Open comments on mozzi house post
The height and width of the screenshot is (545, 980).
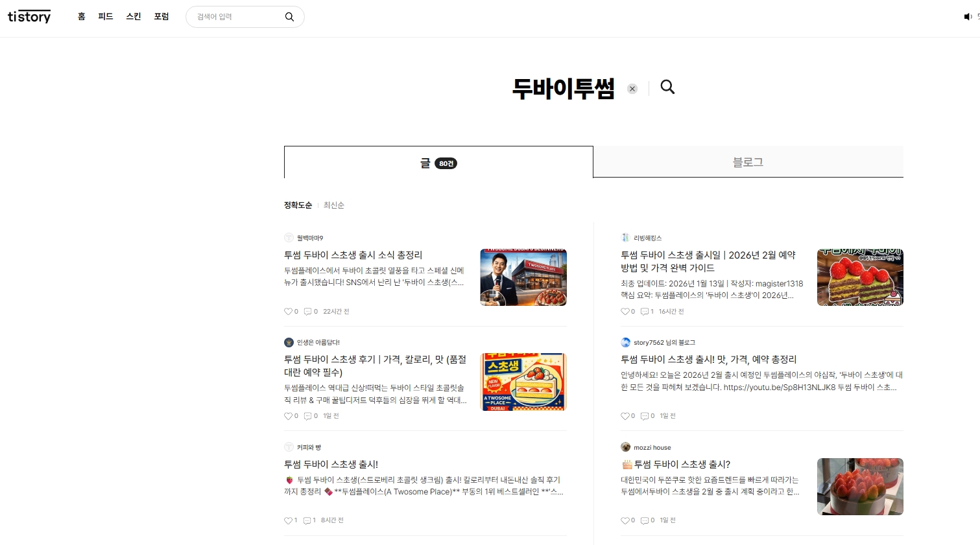pyautogui.click(x=644, y=520)
